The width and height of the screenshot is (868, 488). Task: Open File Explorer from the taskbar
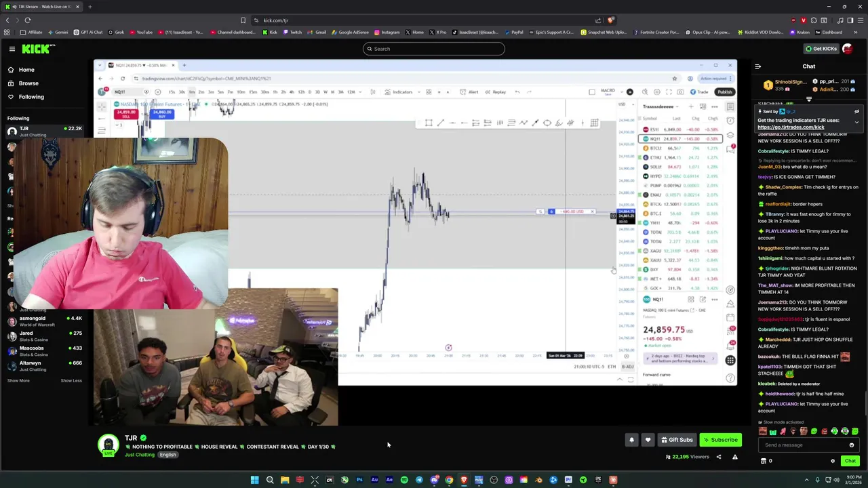tap(285, 480)
